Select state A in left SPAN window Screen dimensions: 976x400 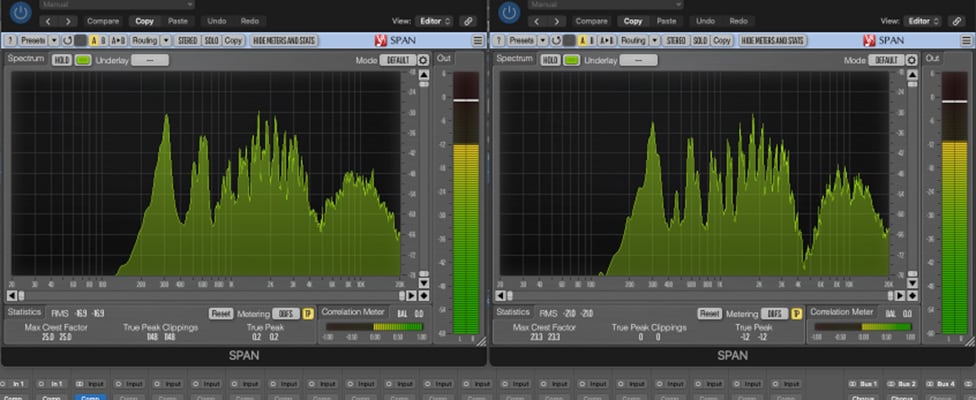tap(94, 40)
